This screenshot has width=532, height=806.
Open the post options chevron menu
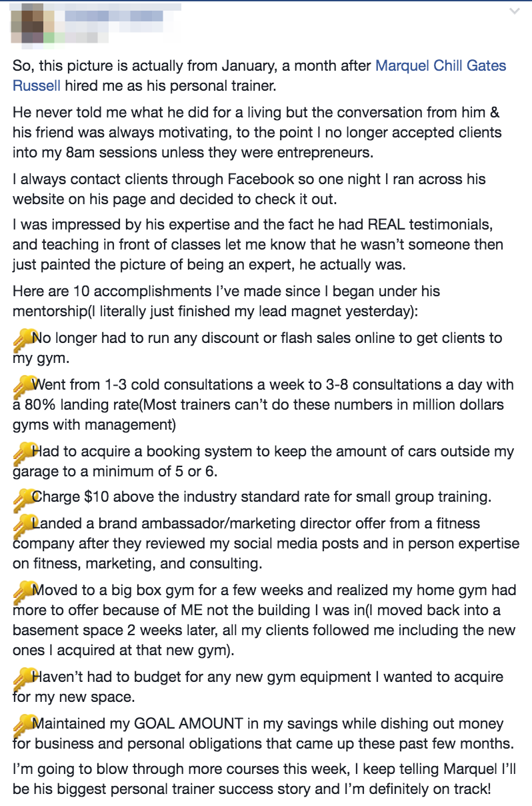tap(514, 11)
